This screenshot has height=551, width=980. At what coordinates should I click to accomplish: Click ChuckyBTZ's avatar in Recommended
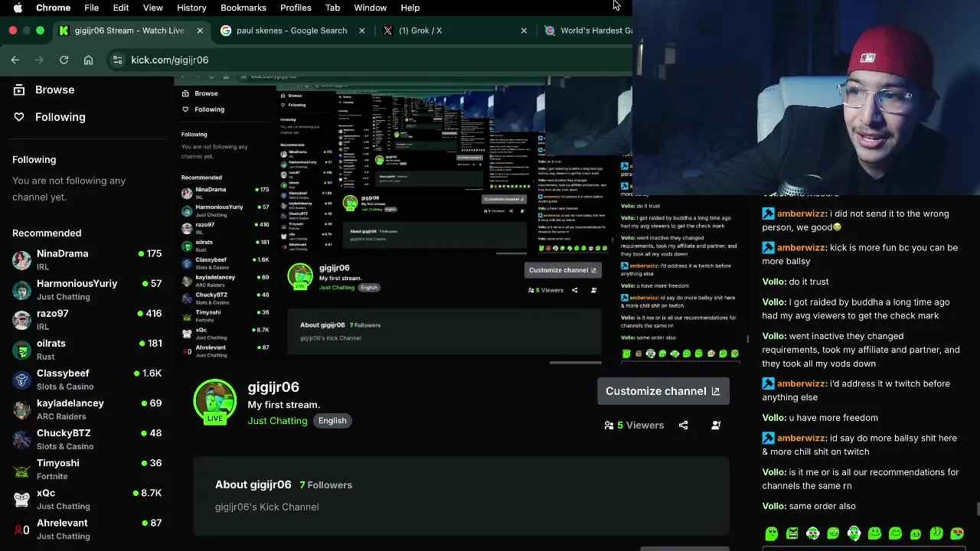coord(21,439)
